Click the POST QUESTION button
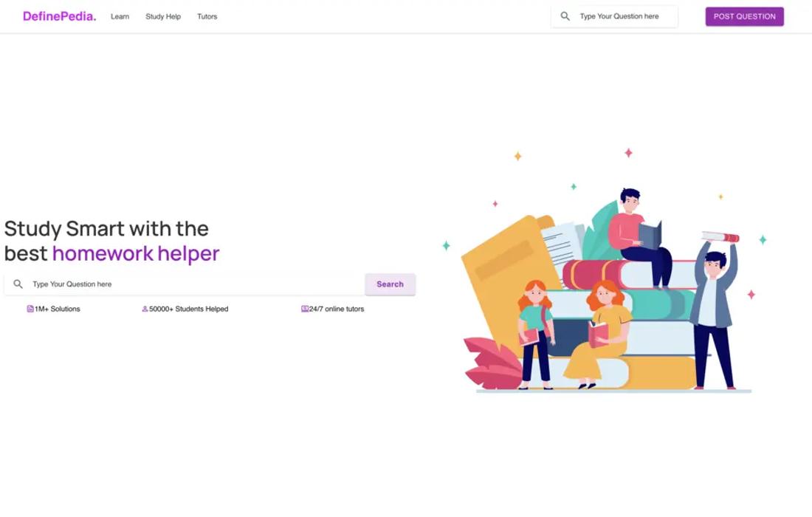Viewport: 812px width, 517px height. (x=744, y=16)
